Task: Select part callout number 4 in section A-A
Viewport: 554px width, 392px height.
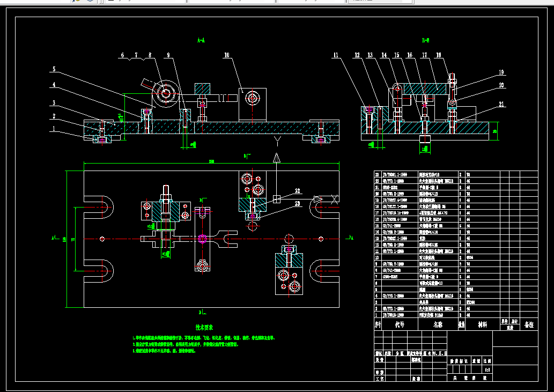Action: pos(54,84)
